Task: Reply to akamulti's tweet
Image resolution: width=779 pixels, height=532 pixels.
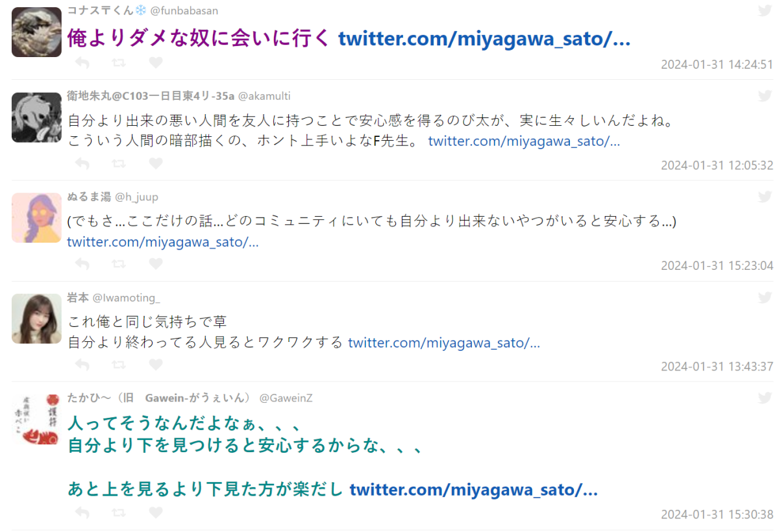Action: (82, 163)
